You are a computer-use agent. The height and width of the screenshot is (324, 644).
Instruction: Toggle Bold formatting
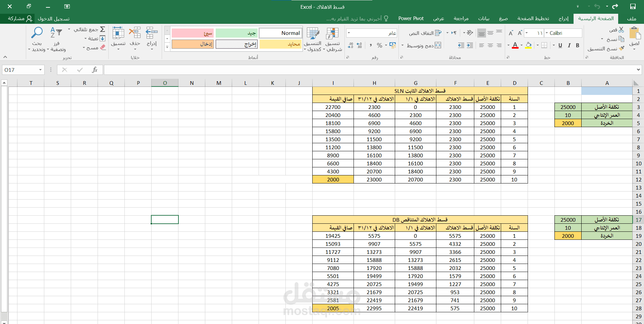(x=578, y=45)
